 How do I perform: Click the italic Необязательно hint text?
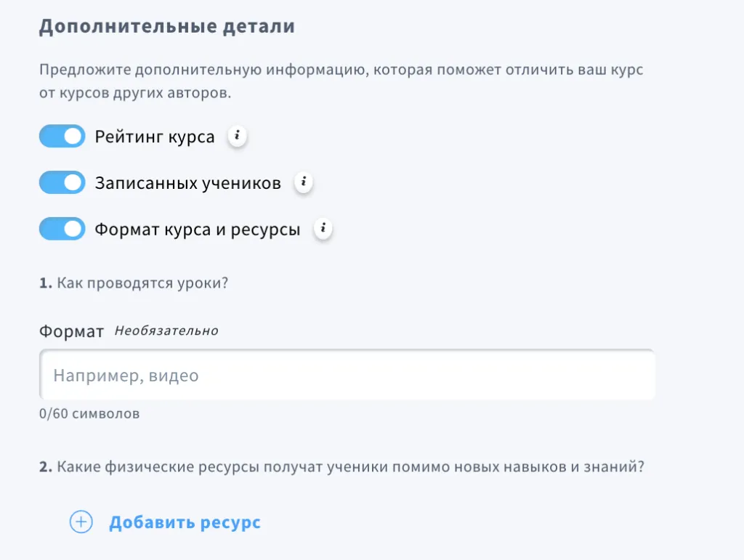coord(166,330)
